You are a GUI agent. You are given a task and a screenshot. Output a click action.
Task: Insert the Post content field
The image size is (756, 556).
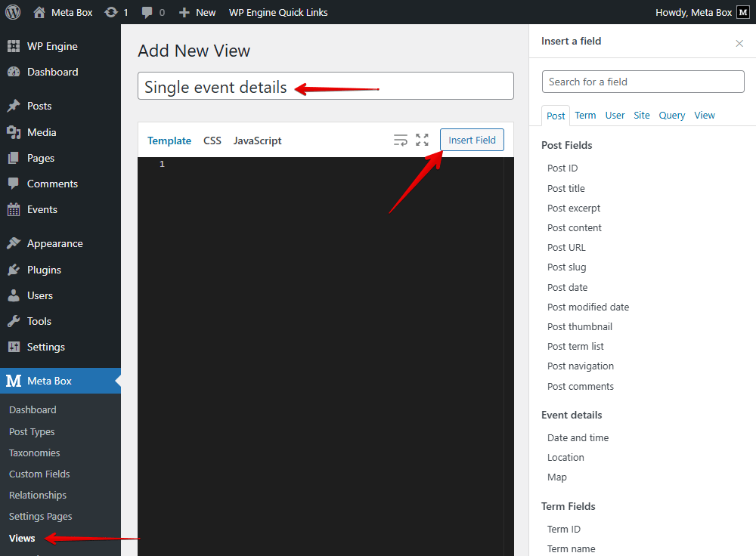click(x=575, y=228)
